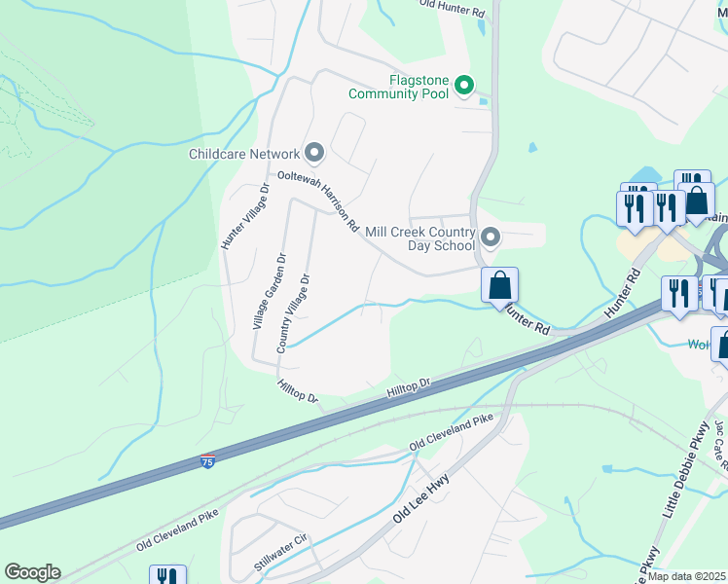728x584 pixels.
Task: Click the Childcare Network text label
Action: pyautogui.click(x=244, y=154)
